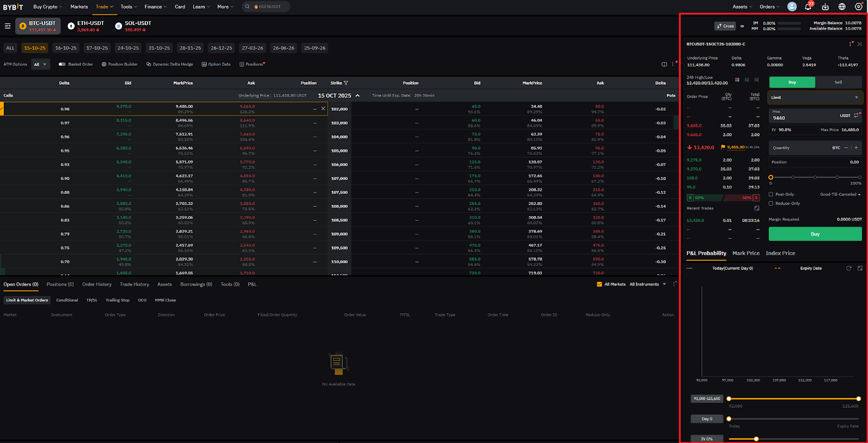The height and width of the screenshot is (443, 868).
Task: Expand the Assets dropdown in top bar
Action: 742,7
